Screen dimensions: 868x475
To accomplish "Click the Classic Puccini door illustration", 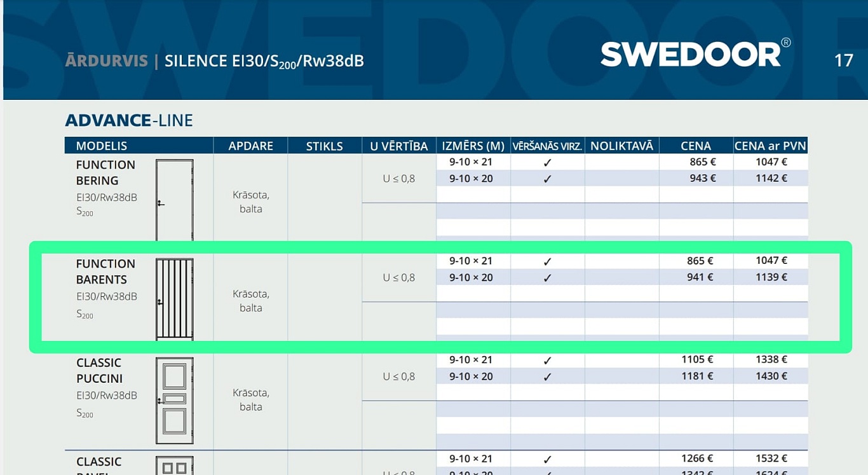I will (x=175, y=400).
